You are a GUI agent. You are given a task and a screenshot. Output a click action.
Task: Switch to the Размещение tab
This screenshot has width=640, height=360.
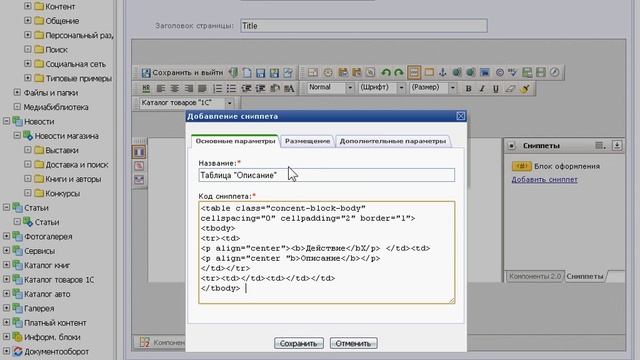307,141
